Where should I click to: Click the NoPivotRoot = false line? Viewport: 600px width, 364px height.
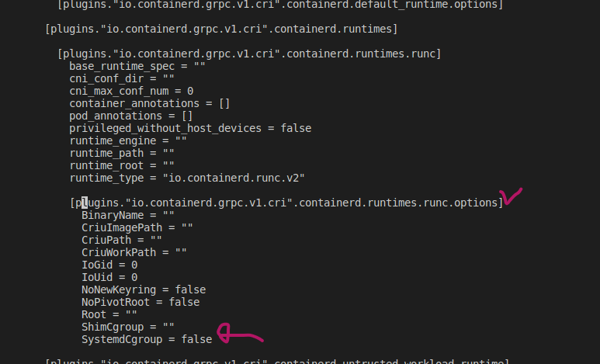(x=140, y=302)
